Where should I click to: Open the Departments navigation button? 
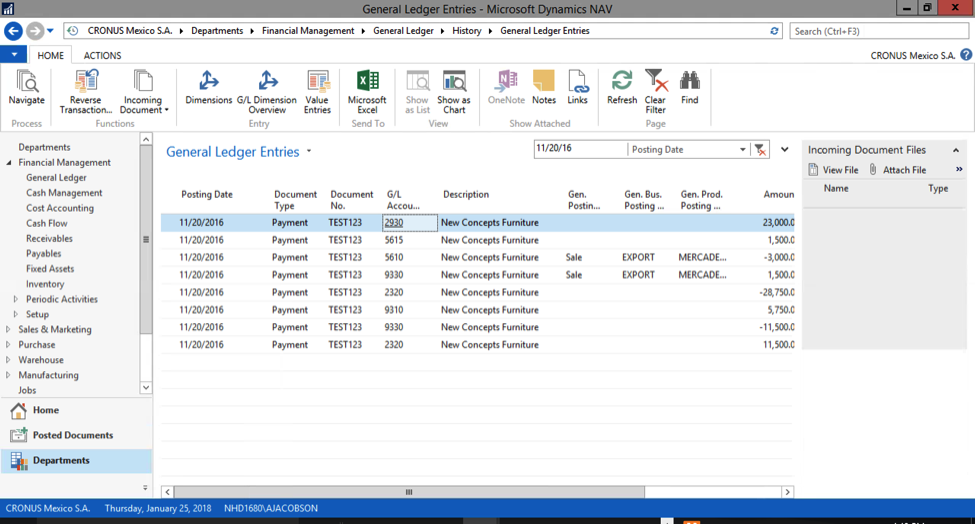[76, 461]
